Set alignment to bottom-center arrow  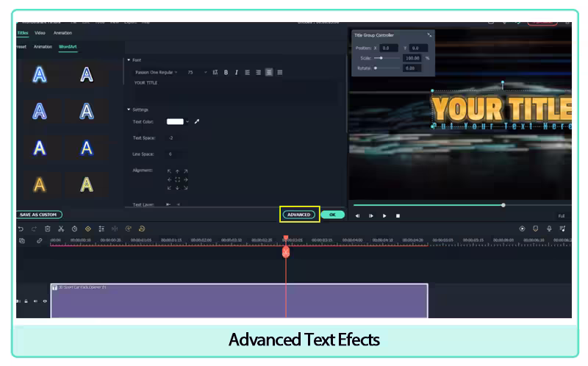[177, 188]
